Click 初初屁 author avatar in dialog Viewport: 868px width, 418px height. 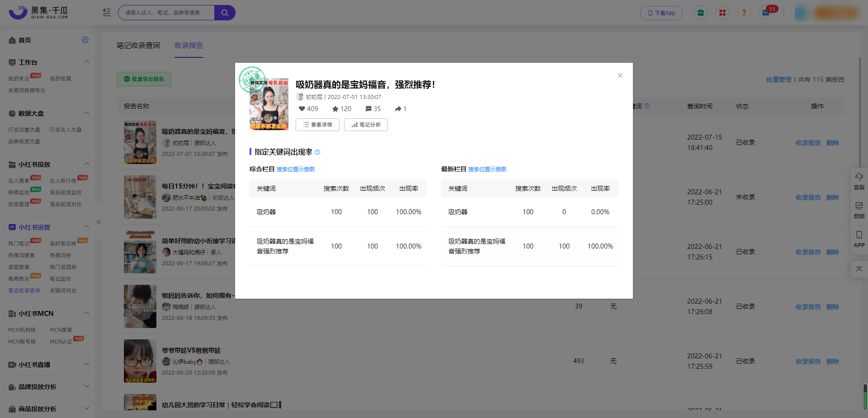point(300,97)
